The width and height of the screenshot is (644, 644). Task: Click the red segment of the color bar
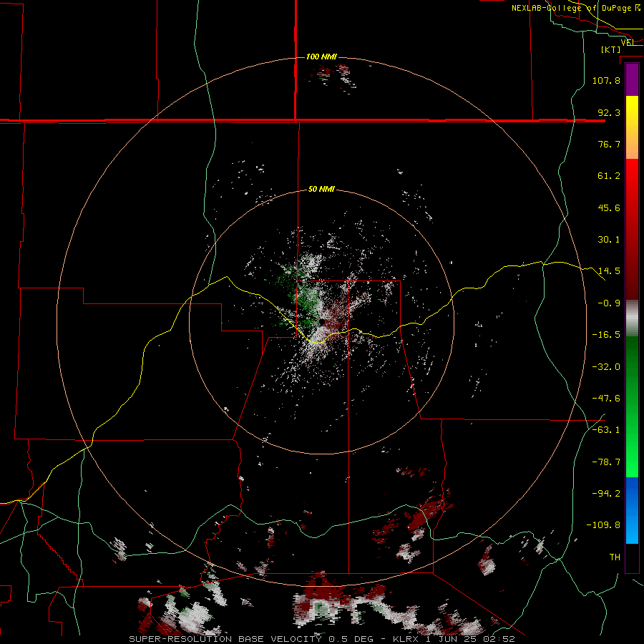632,228
